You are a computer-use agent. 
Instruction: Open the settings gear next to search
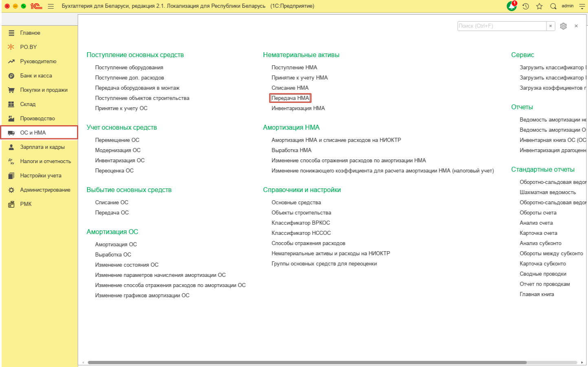[x=563, y=26]
